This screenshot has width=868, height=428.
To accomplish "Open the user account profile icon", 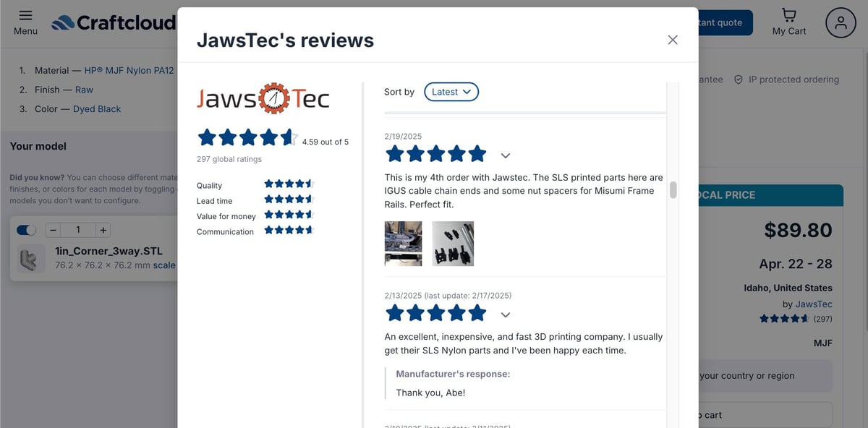I will pyautogui.click(x=841, y=23).
